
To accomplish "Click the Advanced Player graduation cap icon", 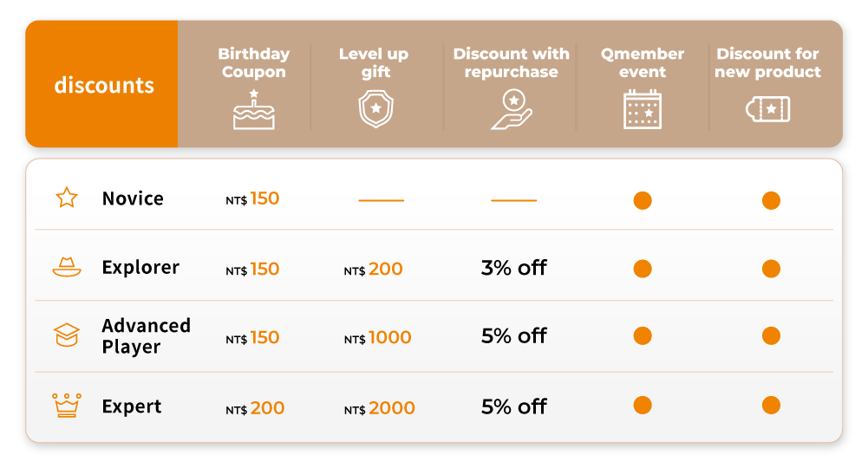I will click(67, 335).
